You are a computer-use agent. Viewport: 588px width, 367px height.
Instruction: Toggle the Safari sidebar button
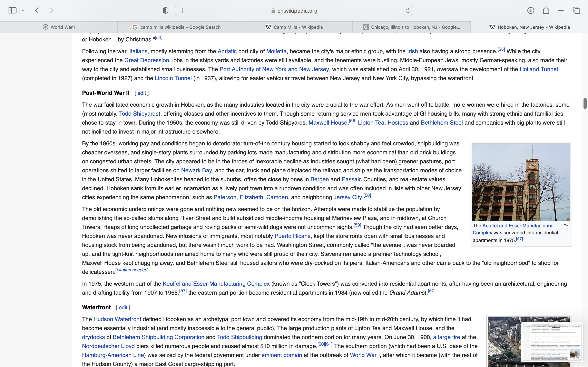click(12, 10)
